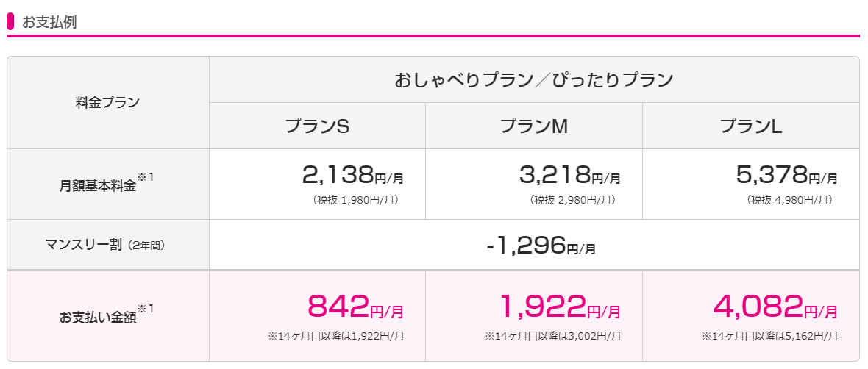Click the pink 1,922円/月 payment amount
Image resolution: width=868 pixels, height=369 pixels.
point(559,307)
